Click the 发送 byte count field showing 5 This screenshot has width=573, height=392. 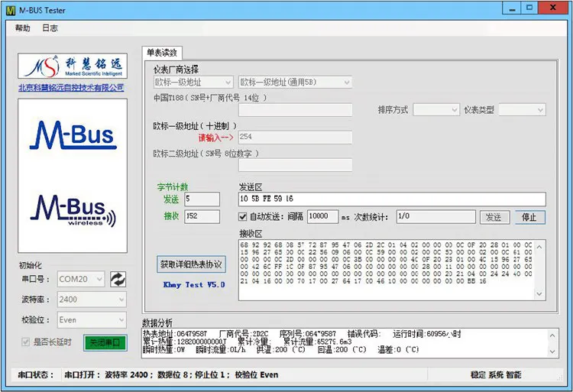(x=202, y=199)
